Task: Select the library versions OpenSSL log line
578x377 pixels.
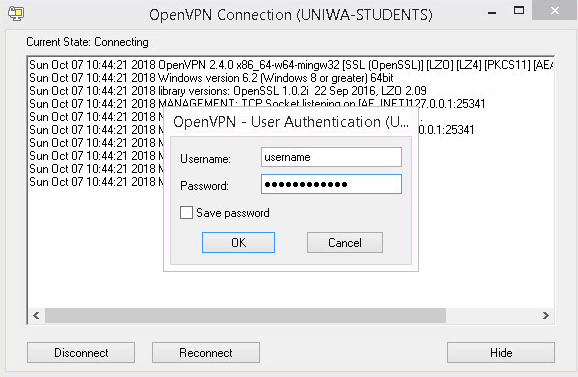Action: (227, 91)
